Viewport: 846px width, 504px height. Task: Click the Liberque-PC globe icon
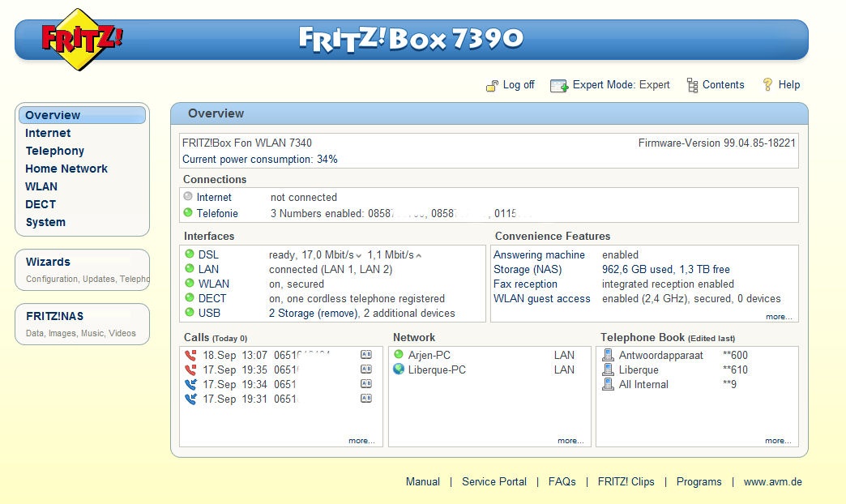[x=399, y=369]
